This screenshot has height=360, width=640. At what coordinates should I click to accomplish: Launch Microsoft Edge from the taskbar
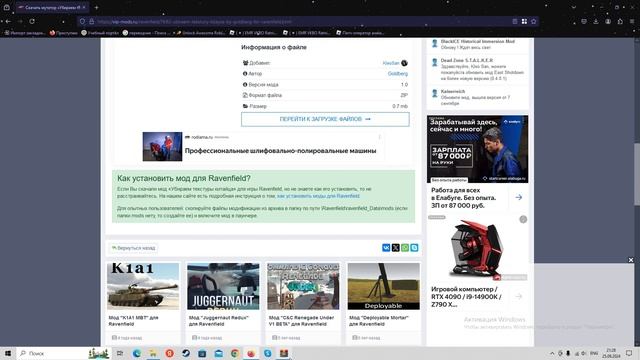click(x=136, y=353)
